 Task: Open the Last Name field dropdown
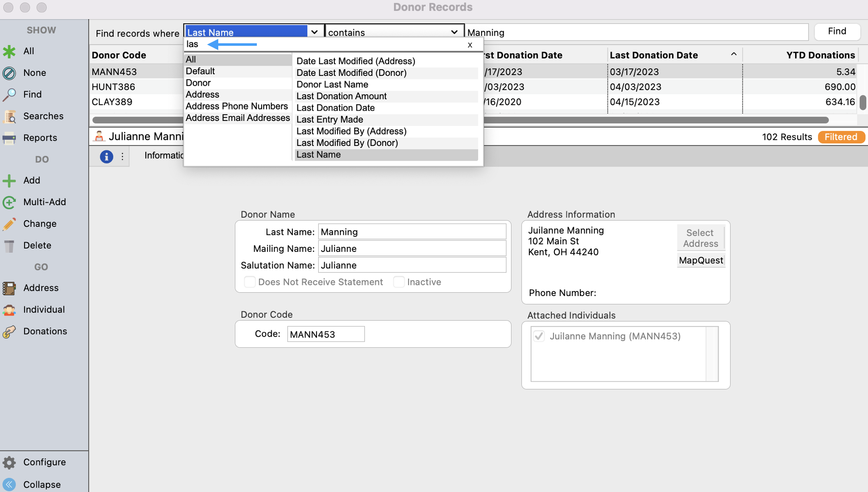click(314, 32)
